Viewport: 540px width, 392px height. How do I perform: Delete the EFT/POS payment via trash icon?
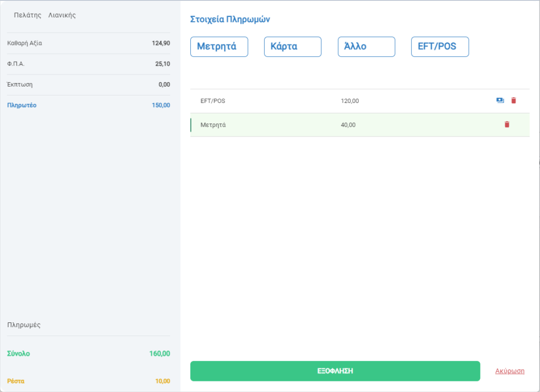[x=514, y=100]
